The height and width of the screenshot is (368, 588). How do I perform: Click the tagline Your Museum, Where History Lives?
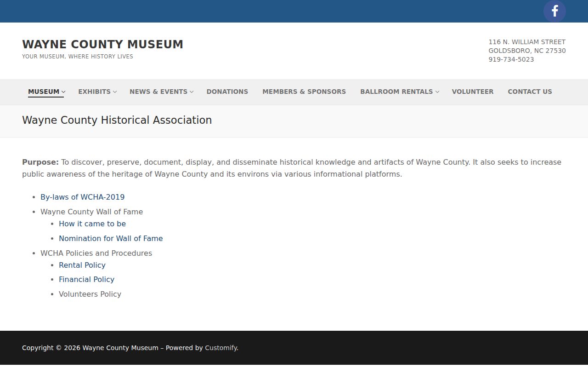point(78,57)
